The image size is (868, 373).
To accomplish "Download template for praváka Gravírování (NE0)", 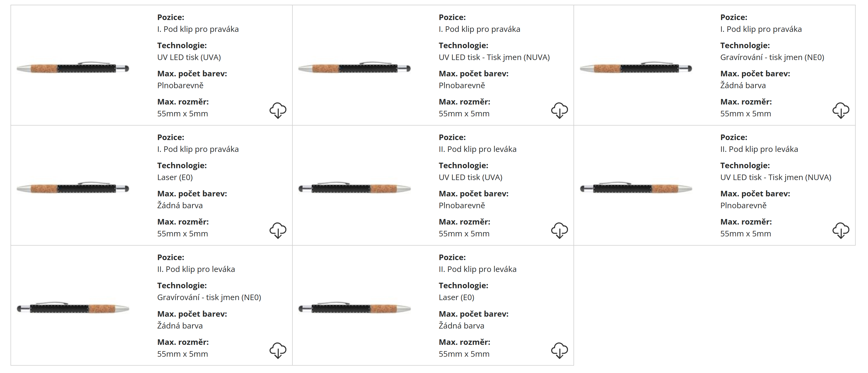I will coord(841,110).
